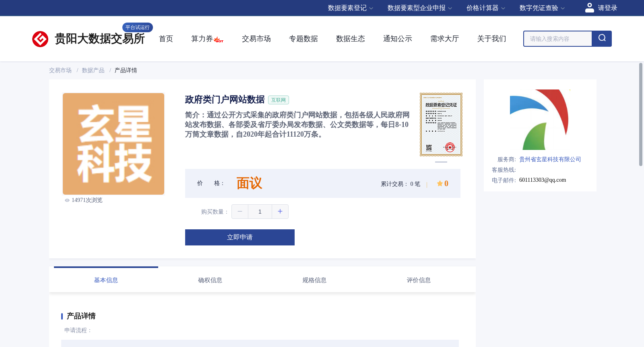Click the 平台试运行 badge
The image size is (644, 347).
tap(138, 27)
